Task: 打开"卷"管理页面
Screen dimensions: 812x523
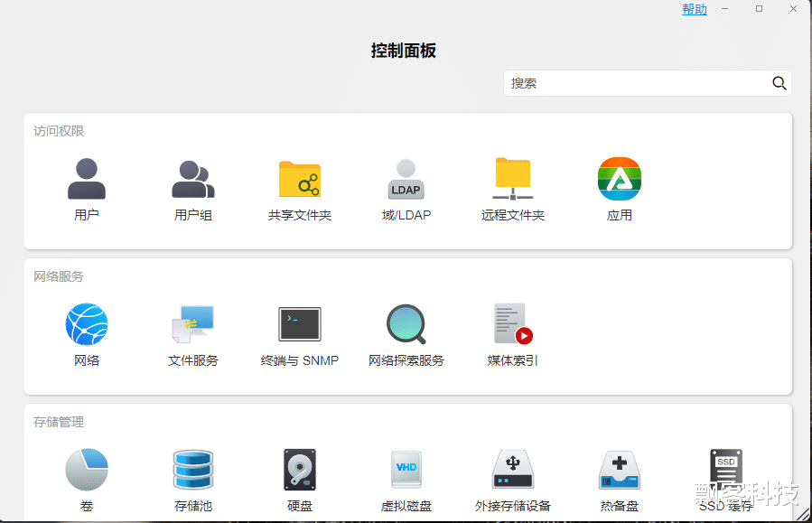Action: [87, 470]
